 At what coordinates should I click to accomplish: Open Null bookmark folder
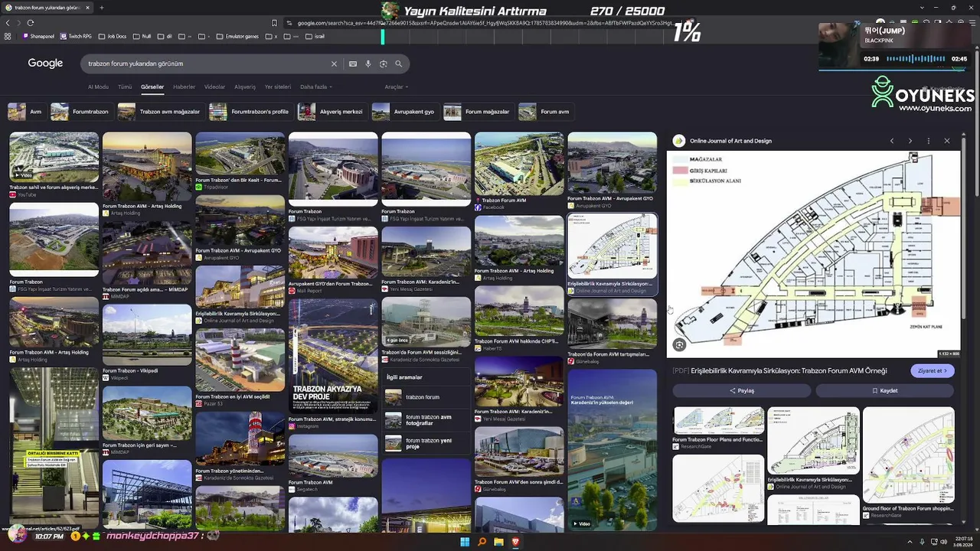pyautogui.click(x=143, y=36)
